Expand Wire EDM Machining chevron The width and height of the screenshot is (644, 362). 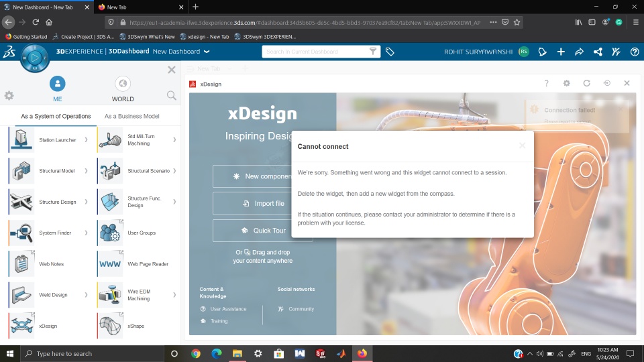174,295
